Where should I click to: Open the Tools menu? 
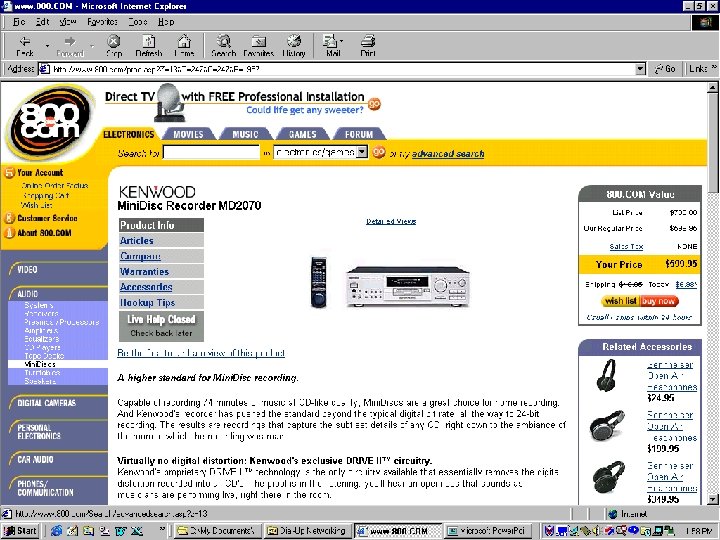coord(137,22)
